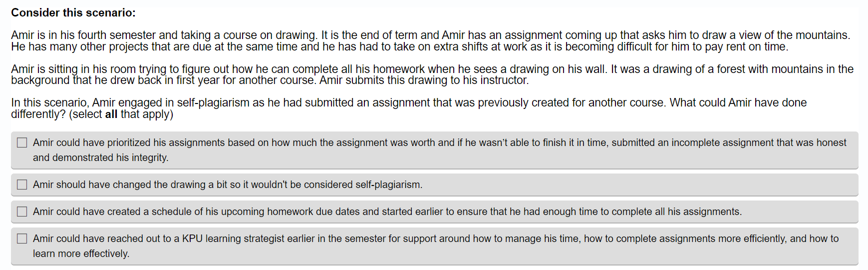Click 'Amir submits this drawing to his instructor' sentence
Image resolution: width=868 pixels, height=270 pixels.
click(424, 80)
